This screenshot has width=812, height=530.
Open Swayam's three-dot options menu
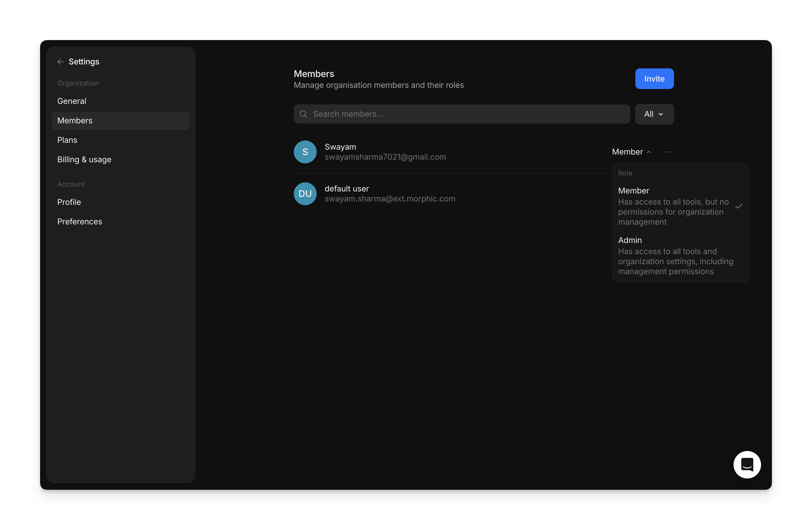(667, 152)
